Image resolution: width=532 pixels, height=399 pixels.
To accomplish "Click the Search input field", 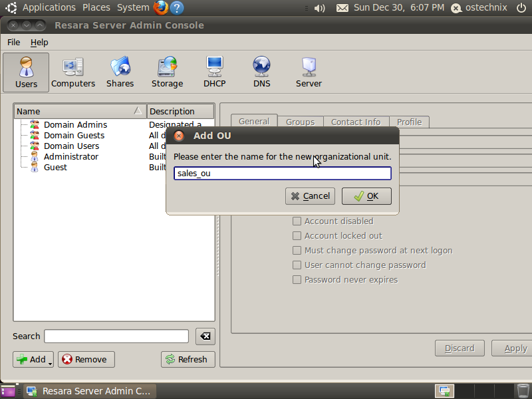I will pyautogui.click(x=116, y=336).
